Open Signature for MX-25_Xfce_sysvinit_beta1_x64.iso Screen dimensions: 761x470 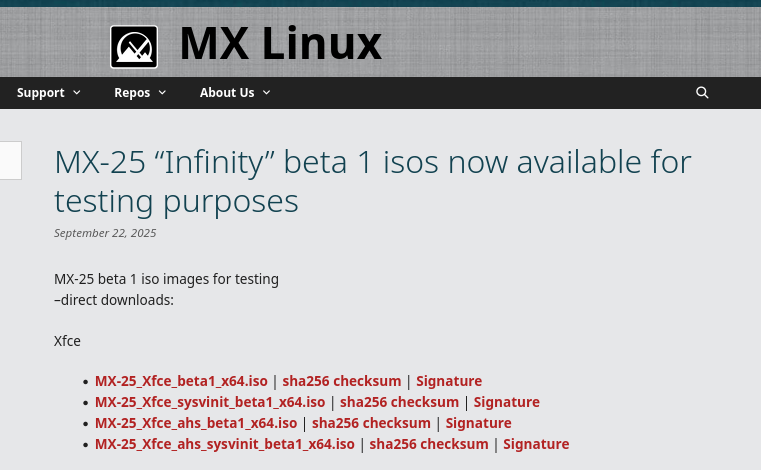(x=507, y=402)
